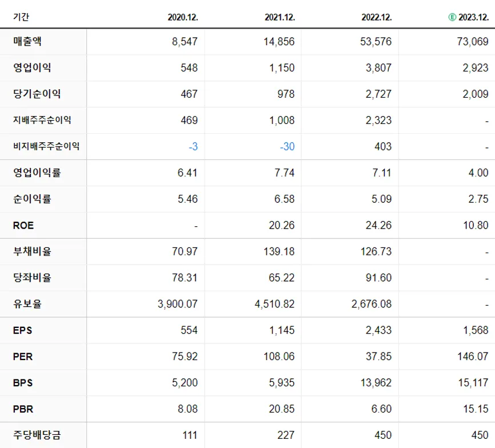Select reserve ratio value 3,900.07
The image size is (495, 448).
[x=178, y=304]
